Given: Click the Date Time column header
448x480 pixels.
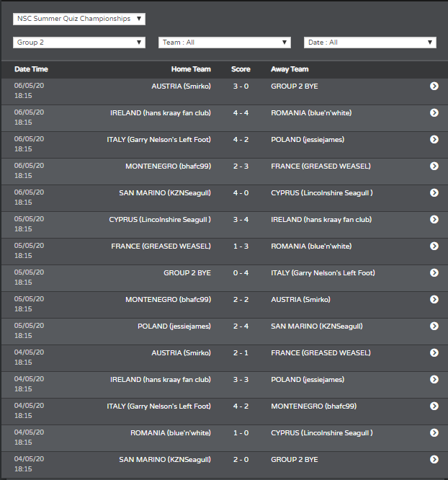Looking at the screenshot, I should (x=31, y=69).
